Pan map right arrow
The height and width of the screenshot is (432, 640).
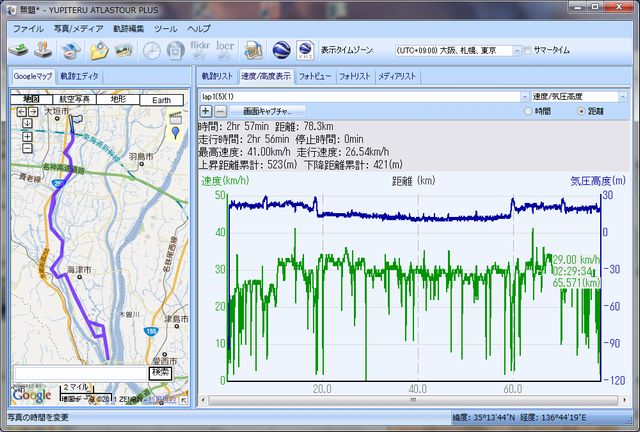(x=33, y=111)
